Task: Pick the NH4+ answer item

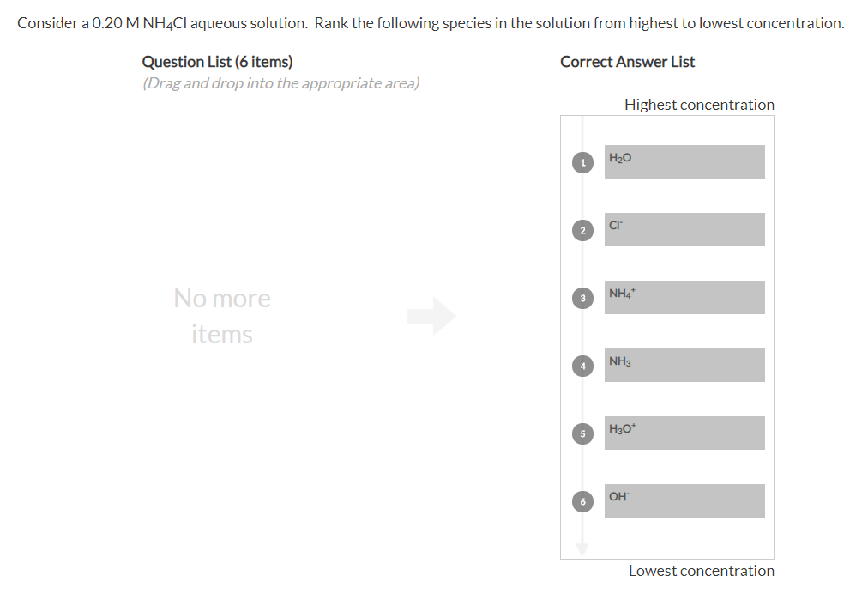Action: coord(684,297)
